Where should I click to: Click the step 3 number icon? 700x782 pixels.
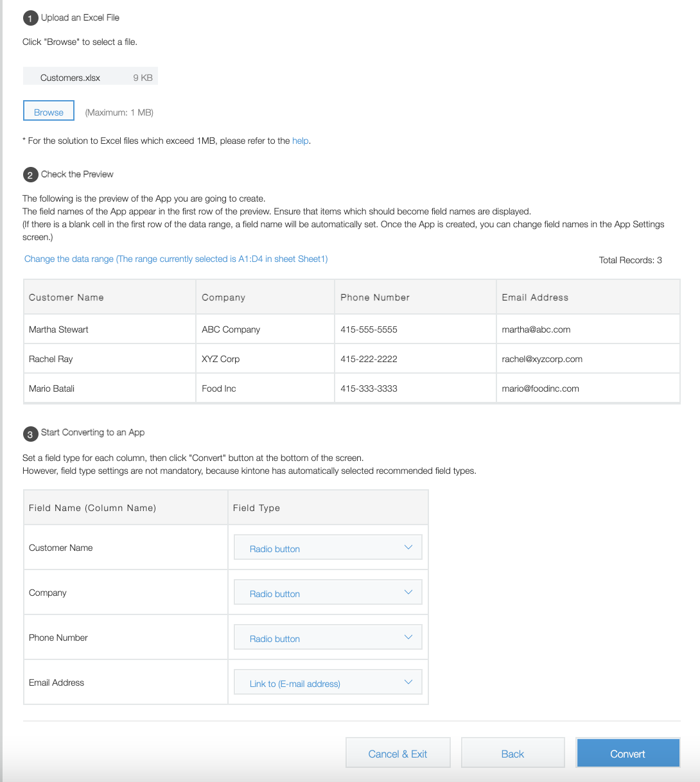(30, 434)
